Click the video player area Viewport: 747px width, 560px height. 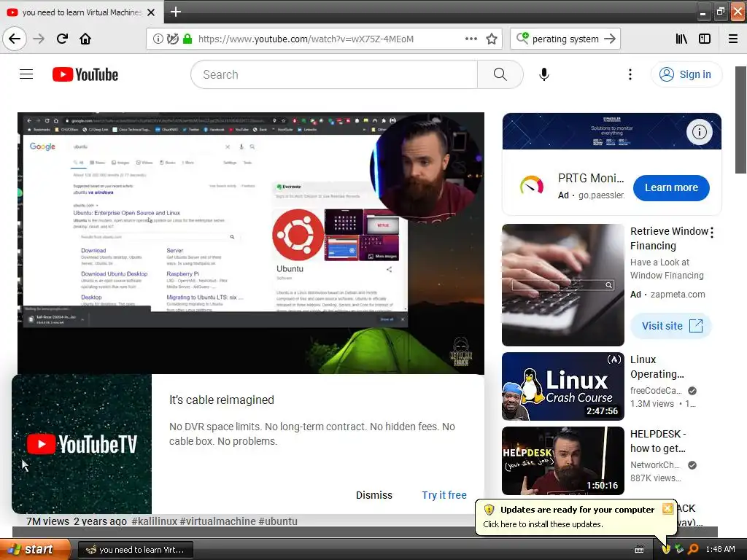pos(251,243)
